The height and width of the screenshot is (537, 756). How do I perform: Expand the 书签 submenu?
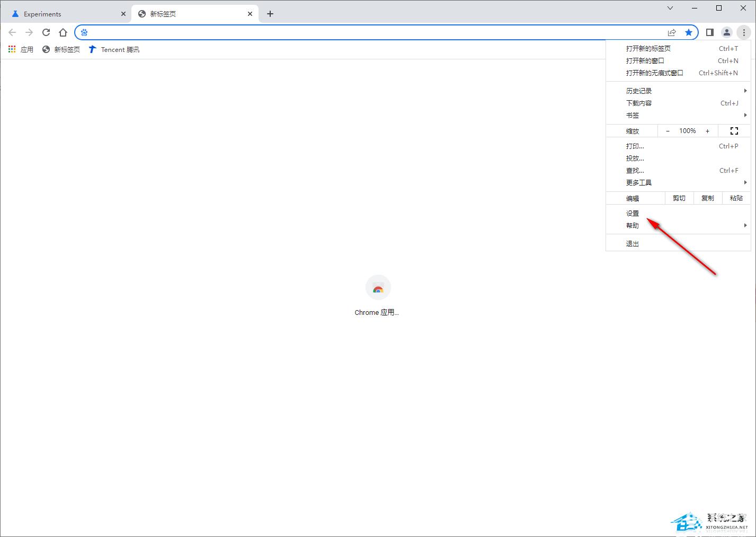point(678,115)
